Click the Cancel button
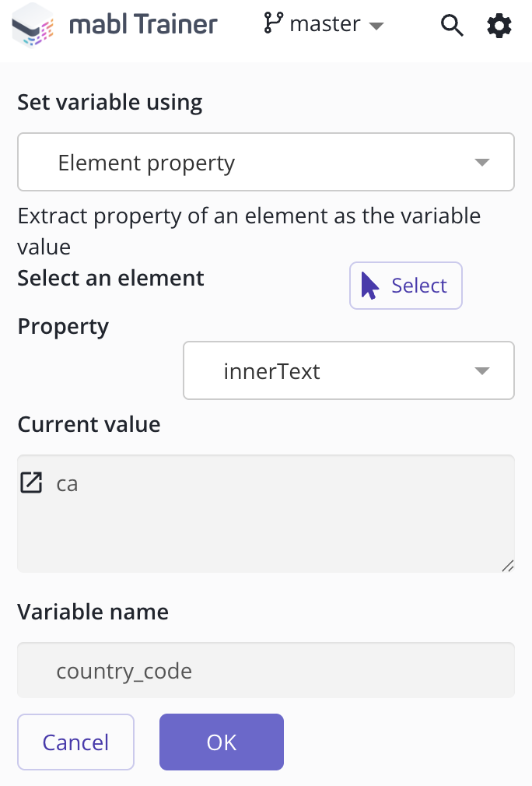The image size is (532, 786). point(75,742)
